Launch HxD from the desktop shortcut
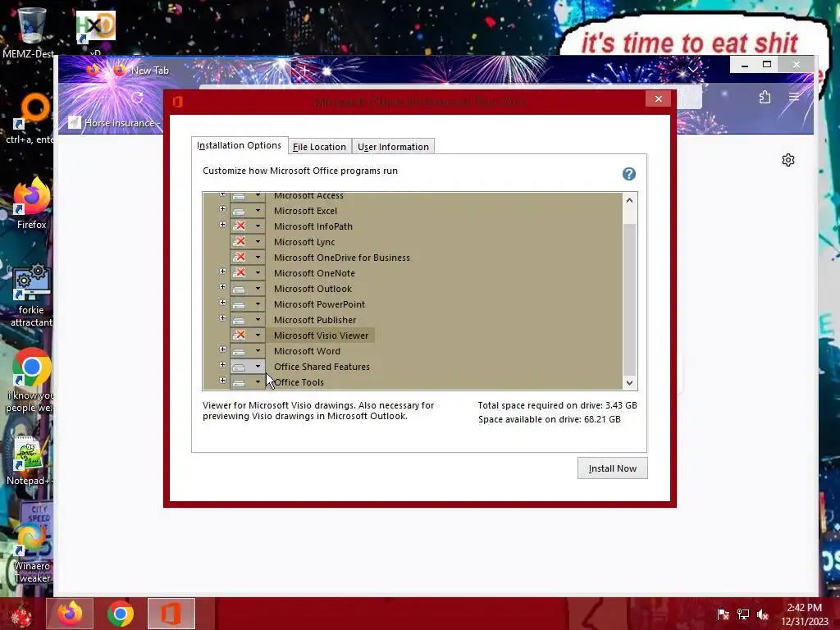Screen dimensions: 840x630 pos(95,27)
